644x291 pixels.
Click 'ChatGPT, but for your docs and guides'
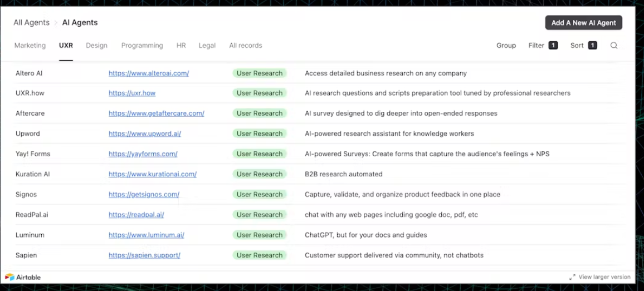coord(365,235)
